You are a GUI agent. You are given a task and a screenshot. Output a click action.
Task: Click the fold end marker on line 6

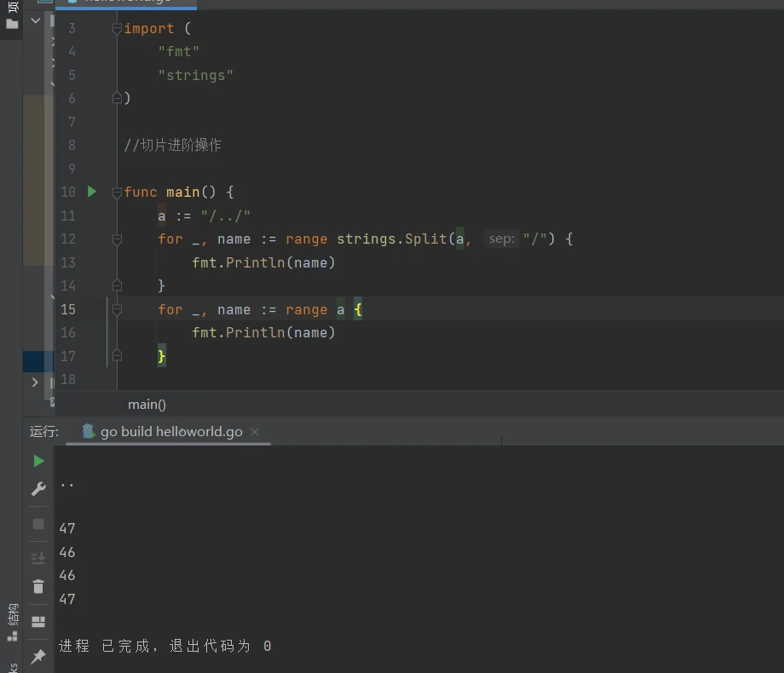pos(117,98)
